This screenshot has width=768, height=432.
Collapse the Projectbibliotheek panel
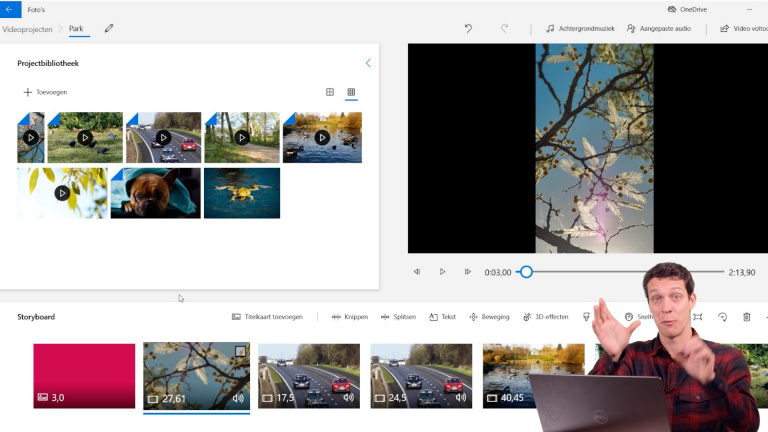click(x=368, y=63)
